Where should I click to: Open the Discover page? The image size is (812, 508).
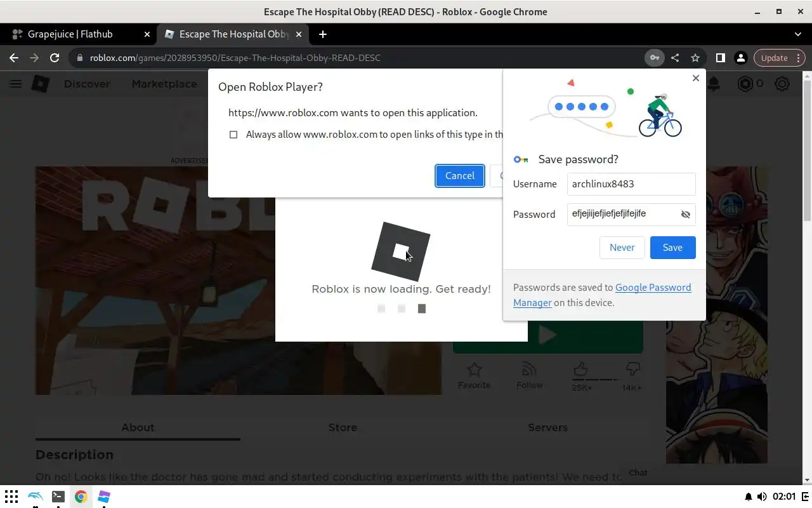87,84
